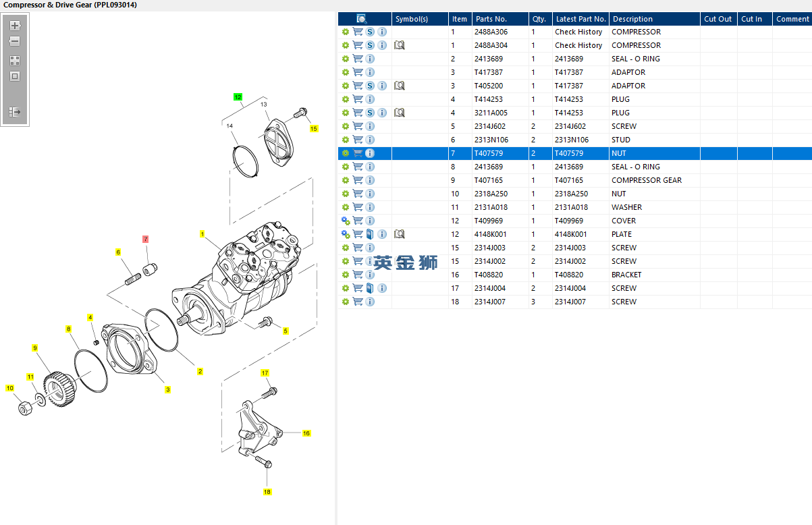Open the book symbol for 3211A005

pyautogui.click(x=400, y=113)
